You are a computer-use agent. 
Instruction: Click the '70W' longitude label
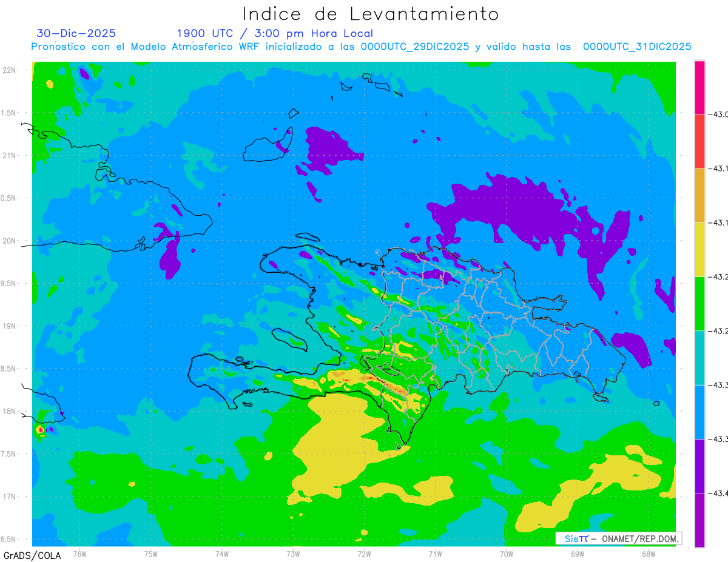click(x=507, y=554)
